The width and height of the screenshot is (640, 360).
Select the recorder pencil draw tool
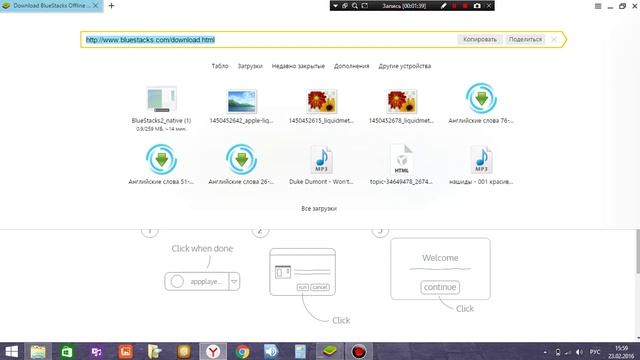click(444, 6)
